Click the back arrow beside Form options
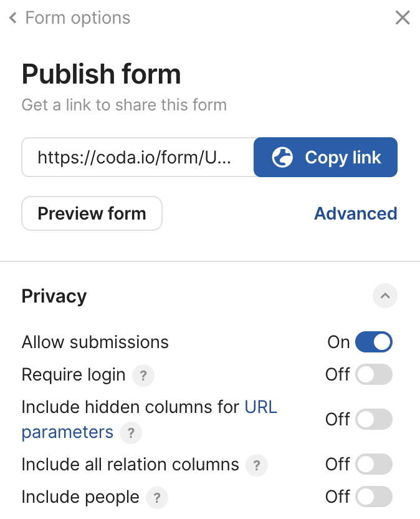The image size is (420, 519). point(12,17)
